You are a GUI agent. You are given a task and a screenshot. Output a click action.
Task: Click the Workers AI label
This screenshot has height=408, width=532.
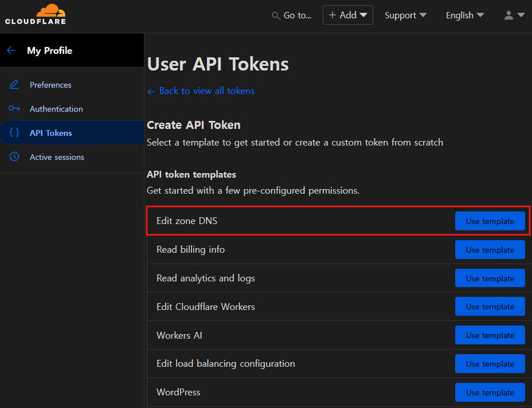(179, 335)
